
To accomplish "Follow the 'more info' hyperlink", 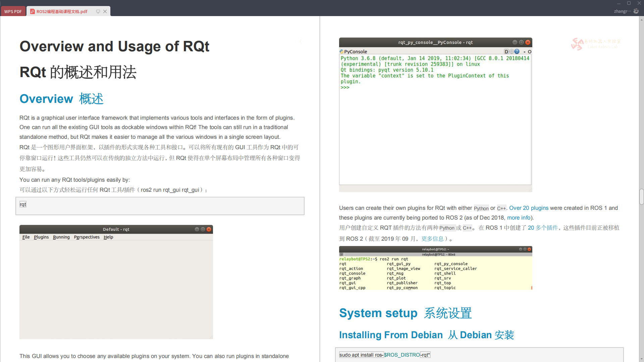I will coord(519,218).
